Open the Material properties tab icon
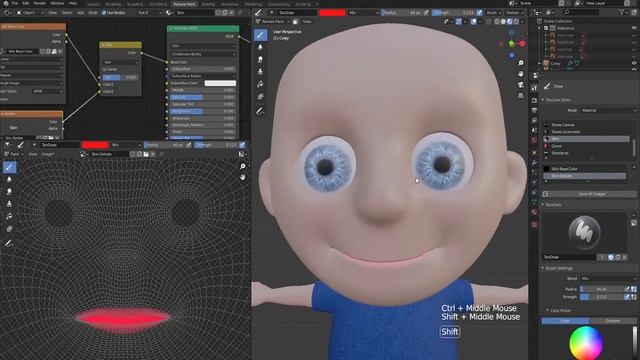 click(534, 212)
